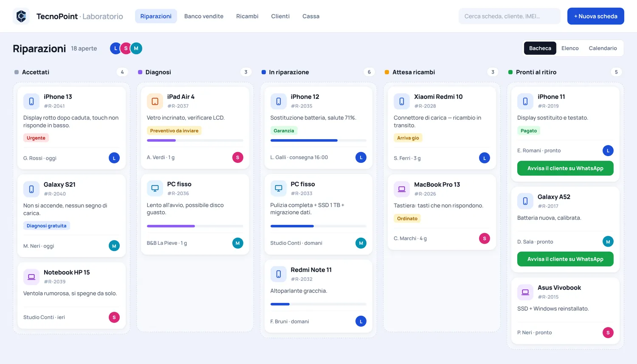The width and height of the screenshot is (637, 364).
Task: Click the Preventivo da inviare tag
Action: (174, 131)
